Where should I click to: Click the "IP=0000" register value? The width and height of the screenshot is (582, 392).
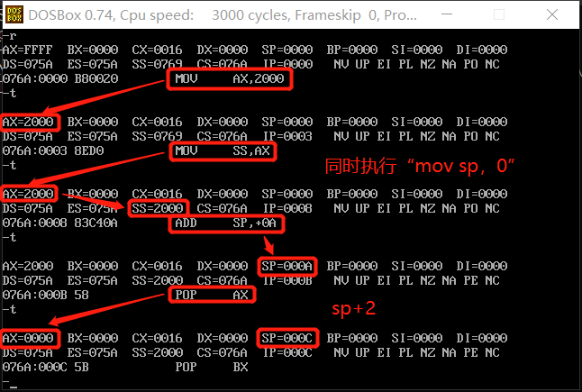287,64
